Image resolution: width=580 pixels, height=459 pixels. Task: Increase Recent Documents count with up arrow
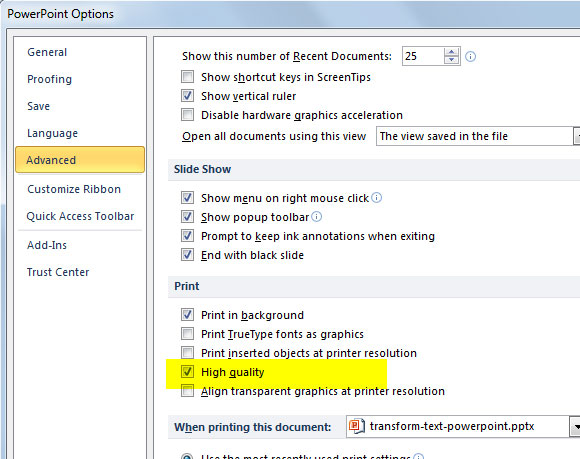(451, 52)
